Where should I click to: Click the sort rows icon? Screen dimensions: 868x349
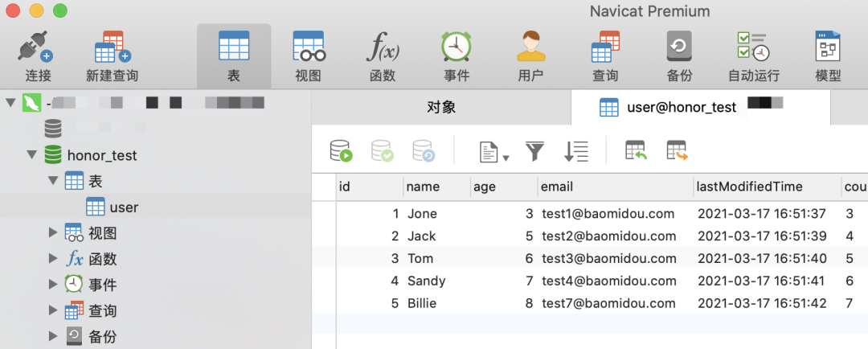[576, 151]
